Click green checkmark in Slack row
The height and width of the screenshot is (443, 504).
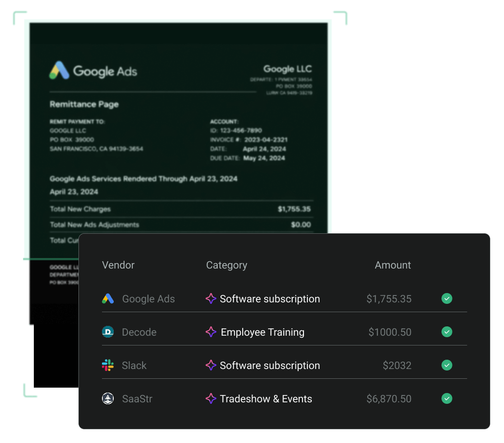447,365
